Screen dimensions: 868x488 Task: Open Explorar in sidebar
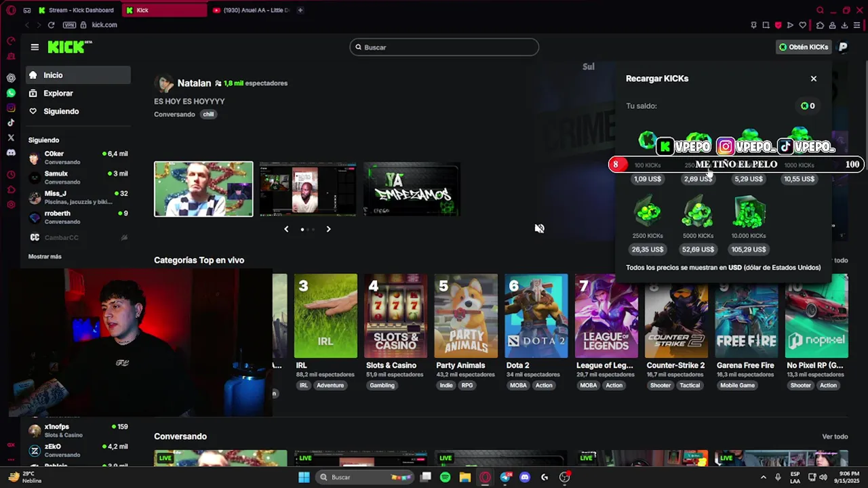tap(78, 94)
